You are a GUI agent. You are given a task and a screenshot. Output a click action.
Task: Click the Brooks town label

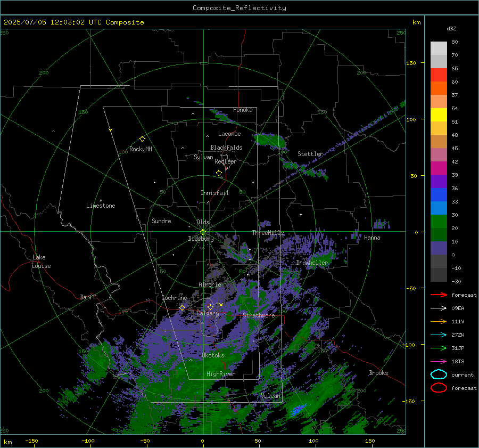(x=378, y=373)
